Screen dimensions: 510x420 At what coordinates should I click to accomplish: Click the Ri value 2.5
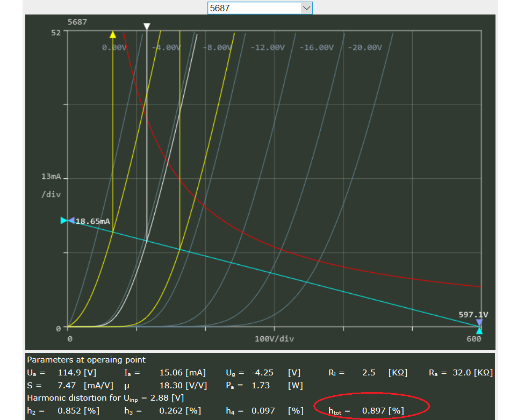pos(369,373)
